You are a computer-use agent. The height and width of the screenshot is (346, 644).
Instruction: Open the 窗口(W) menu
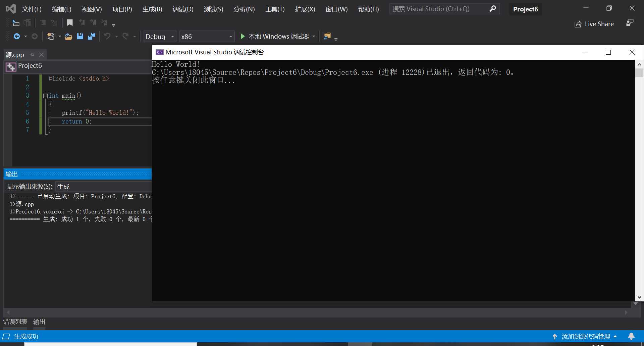pos(336,9)
